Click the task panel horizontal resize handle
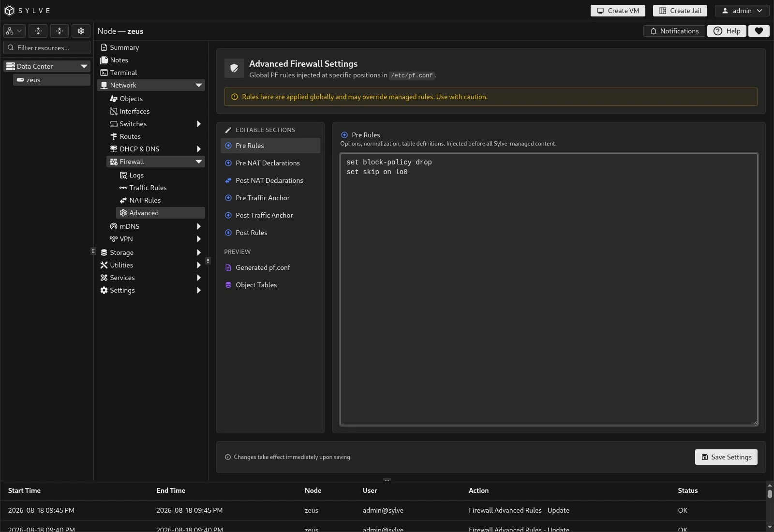774x532 pixels. click(x=387, y=480)
